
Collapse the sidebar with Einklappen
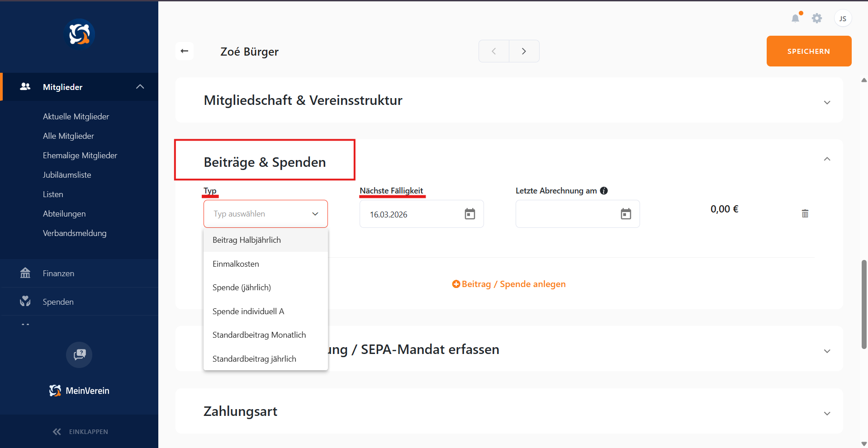[x=80, y=432]
